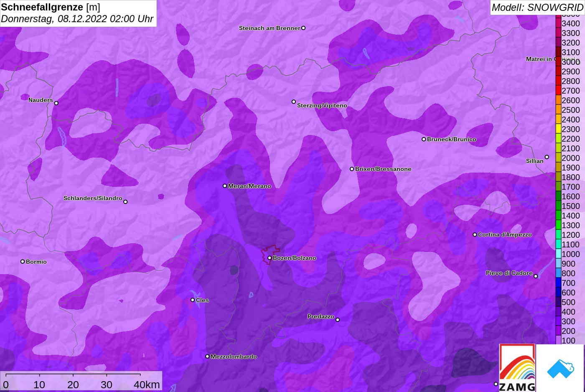This screenshot has width=585, height=392.
Task: Click the legend value 100
Action: point(569,341)
